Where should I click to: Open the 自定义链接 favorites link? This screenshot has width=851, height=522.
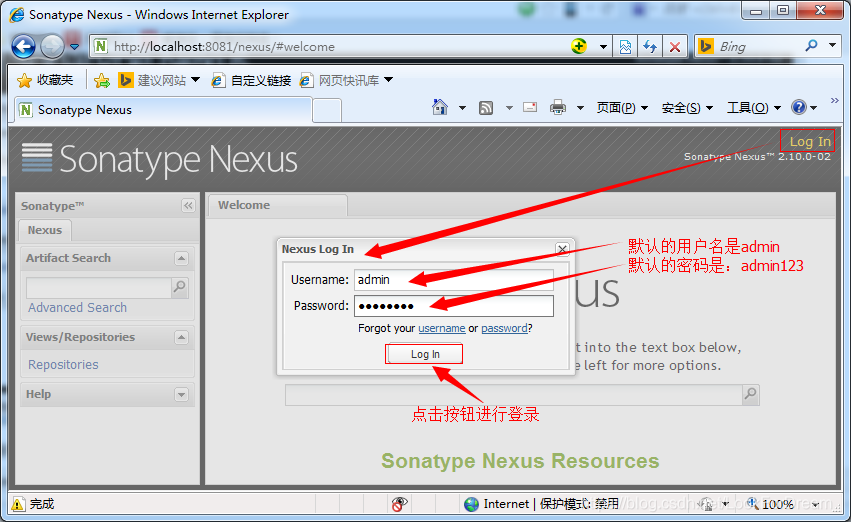(251, 80)
